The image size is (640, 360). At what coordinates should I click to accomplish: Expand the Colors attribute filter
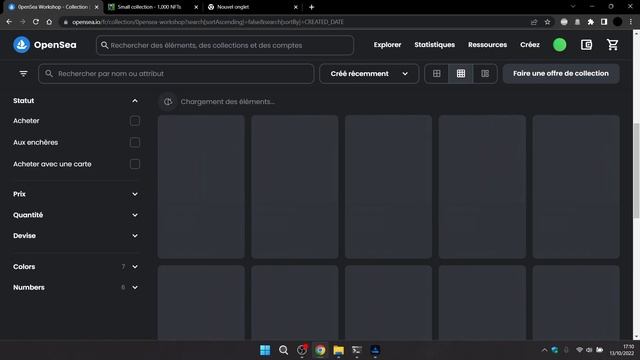coord(135,267)
